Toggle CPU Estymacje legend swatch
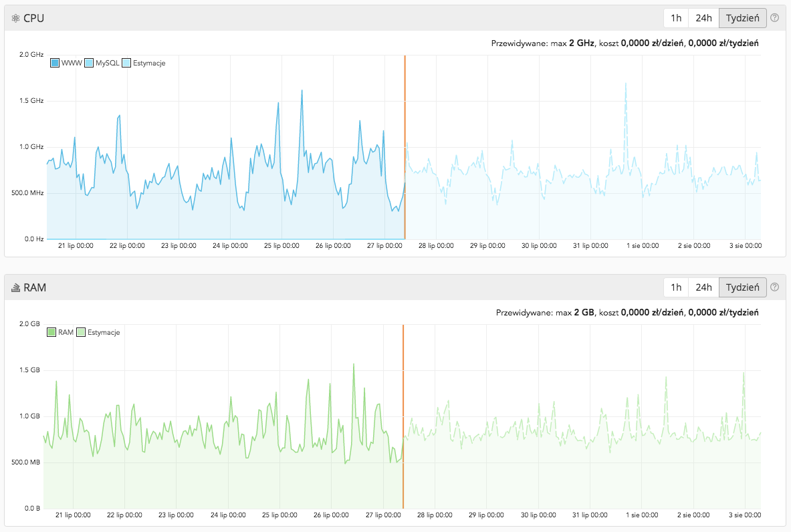Viewport: 791px width, 532px height. tap(126, 63)
